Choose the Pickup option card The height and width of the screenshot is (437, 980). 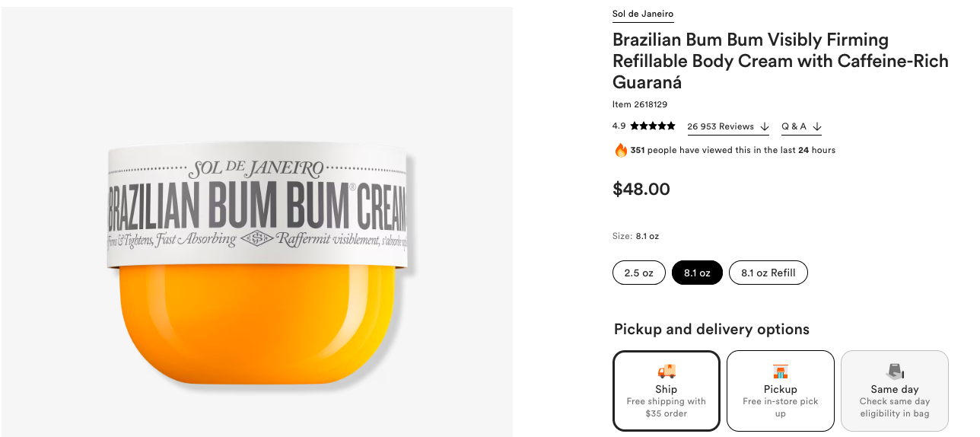click(780, 391)
